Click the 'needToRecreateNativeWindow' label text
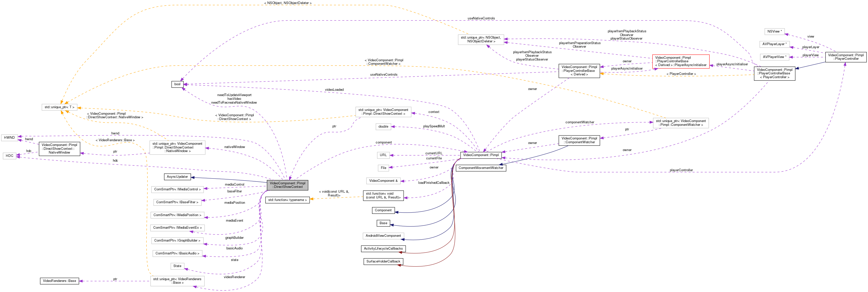The width and height of the screenshot is (868, 292). point(234,102)
